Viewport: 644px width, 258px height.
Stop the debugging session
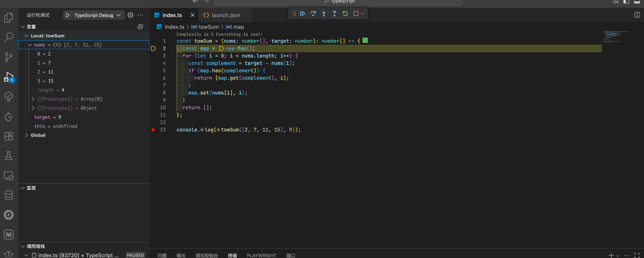tap(356, 14)
